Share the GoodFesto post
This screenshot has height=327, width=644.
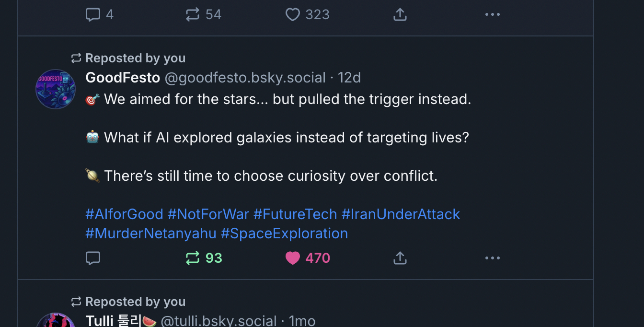[x=400, y=258]
